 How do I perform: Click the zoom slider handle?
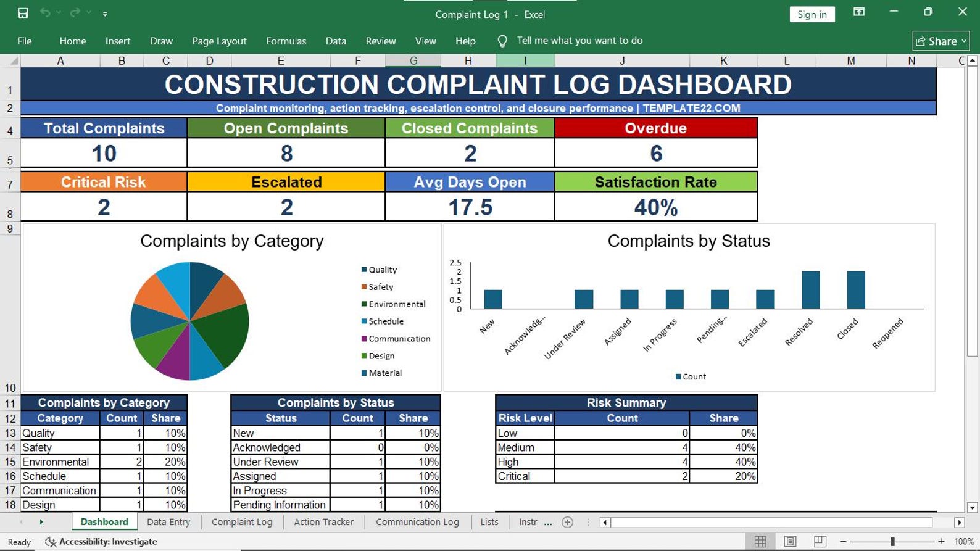(892, 542)
